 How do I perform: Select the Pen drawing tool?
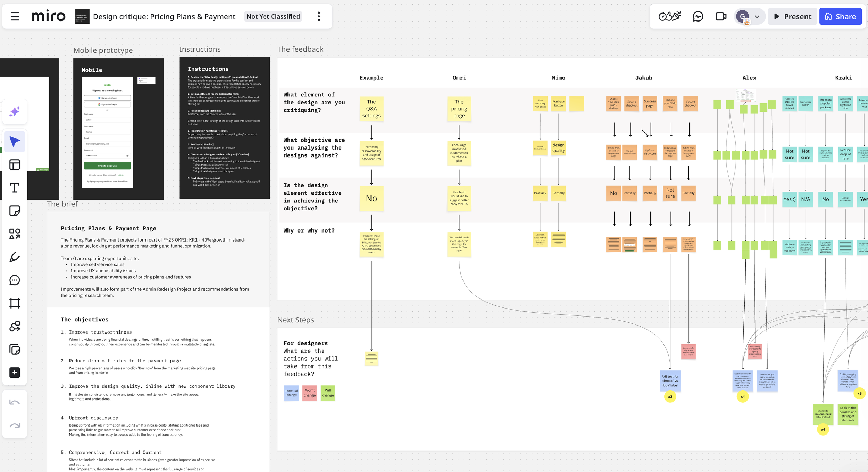(x=15, y=257)
